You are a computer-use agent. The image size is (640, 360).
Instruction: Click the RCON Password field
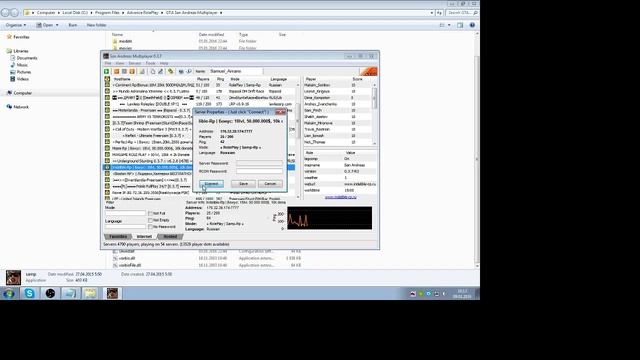pos(259,171)
